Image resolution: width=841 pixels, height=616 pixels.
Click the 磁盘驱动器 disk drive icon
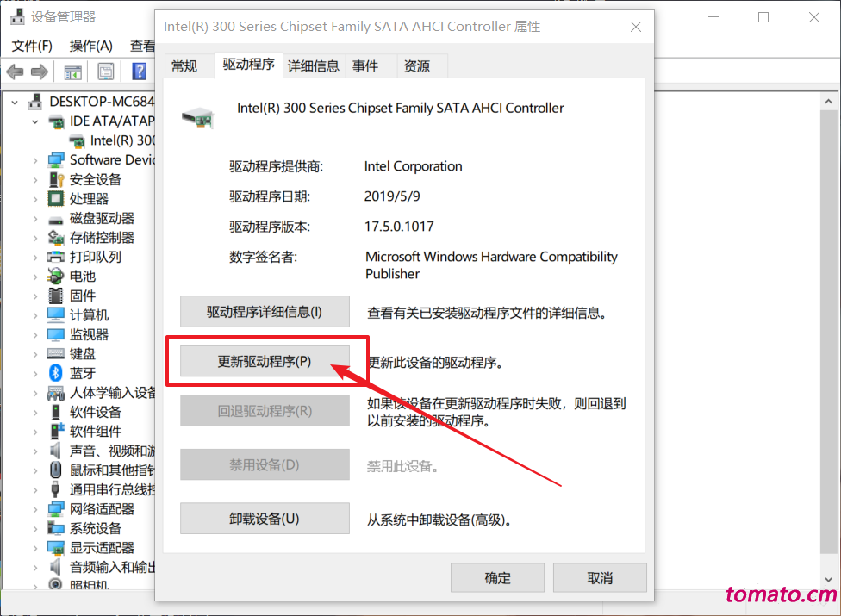click(56, 220)
